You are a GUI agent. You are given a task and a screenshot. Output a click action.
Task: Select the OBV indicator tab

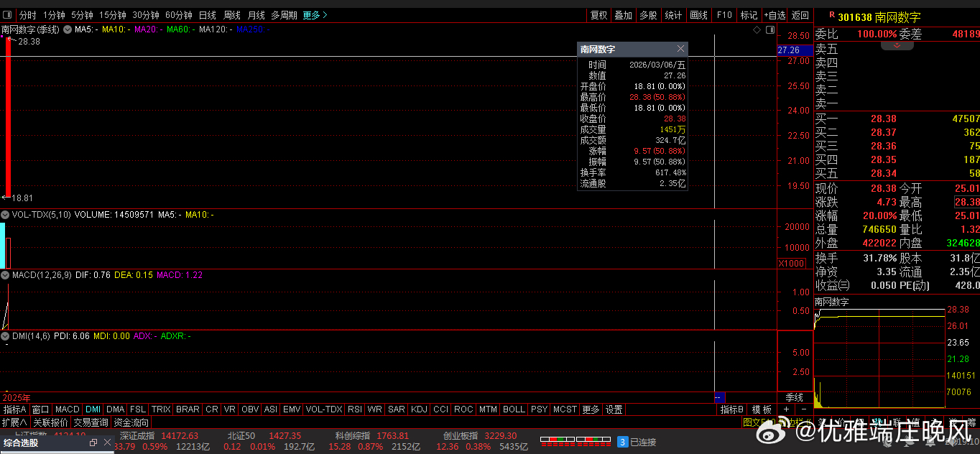[x=250, y=409]
